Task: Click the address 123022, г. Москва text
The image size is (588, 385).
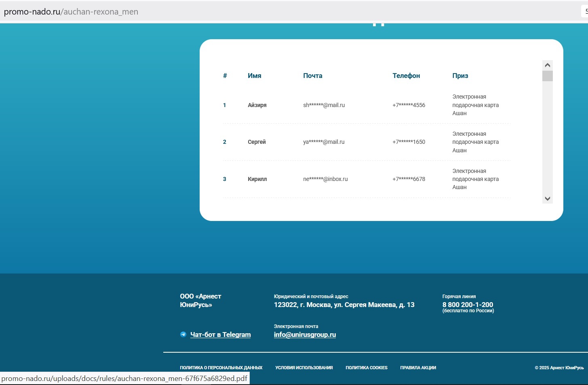Action: (344, 305)
